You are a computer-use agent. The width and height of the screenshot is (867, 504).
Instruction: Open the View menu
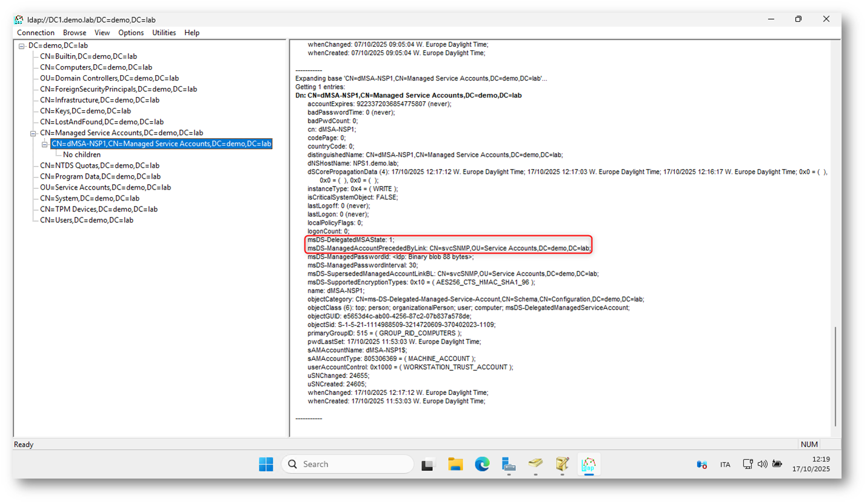point(102,33)
